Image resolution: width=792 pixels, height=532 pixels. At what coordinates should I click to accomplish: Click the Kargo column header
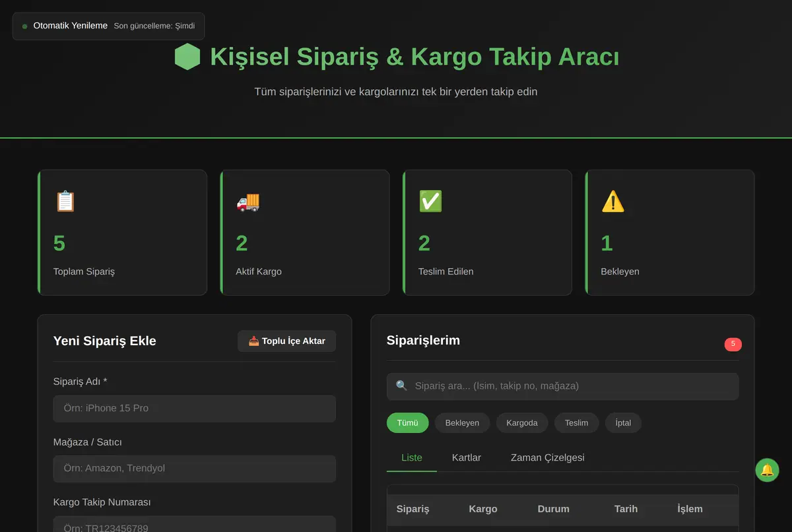483,509
